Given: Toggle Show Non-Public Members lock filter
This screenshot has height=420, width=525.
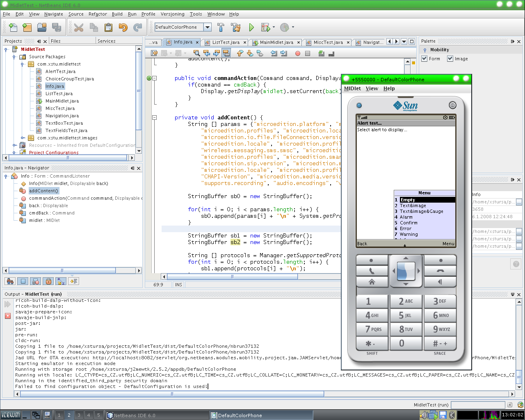Looking at the screenshot, I should pos(48,281).
